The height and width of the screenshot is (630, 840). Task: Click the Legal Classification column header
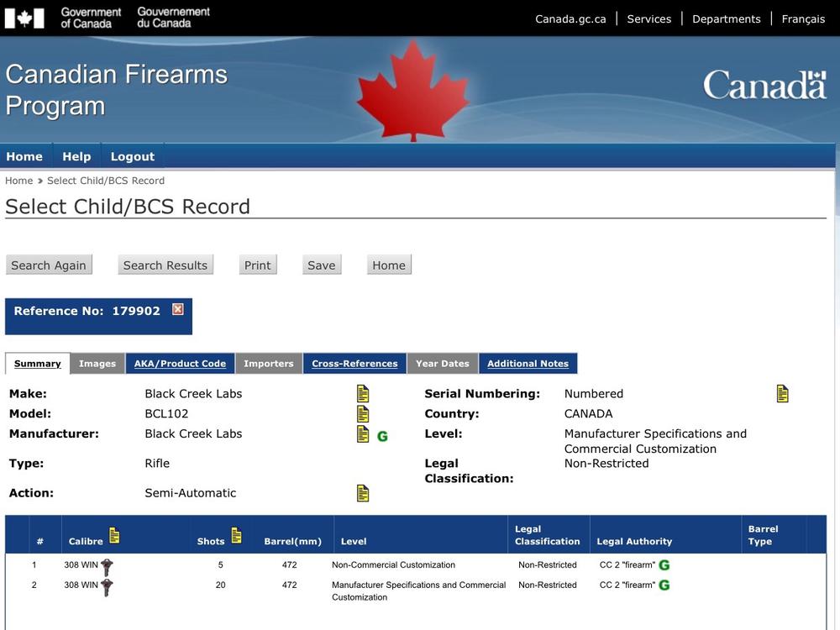[547, 535]
